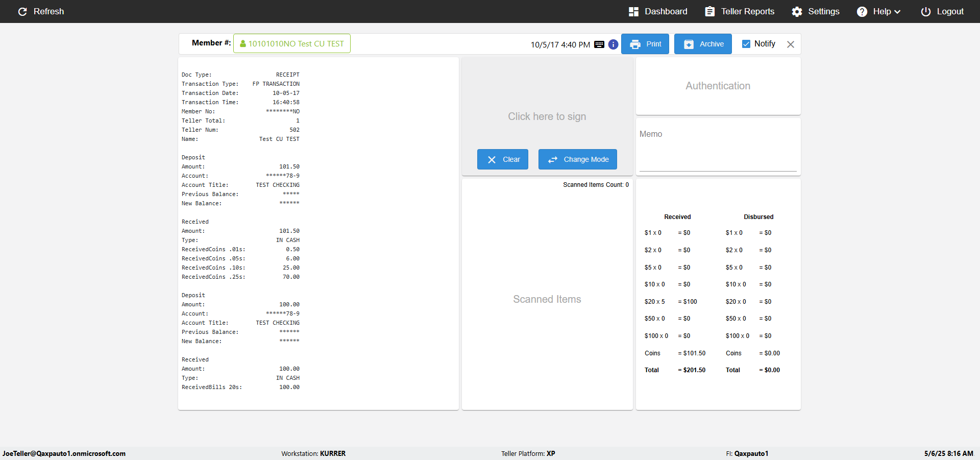Click the swap arrows icon on Change Mode

(553, 160)
